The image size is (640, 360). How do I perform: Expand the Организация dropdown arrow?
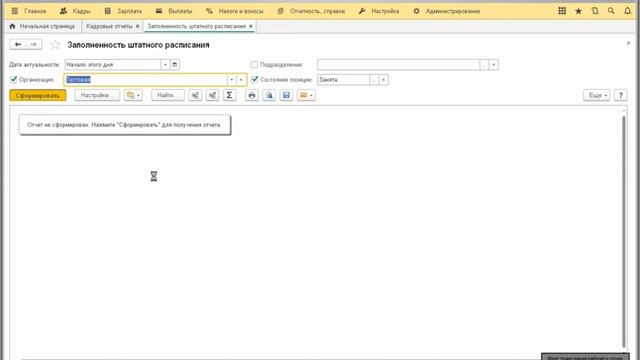coord(231,80)
